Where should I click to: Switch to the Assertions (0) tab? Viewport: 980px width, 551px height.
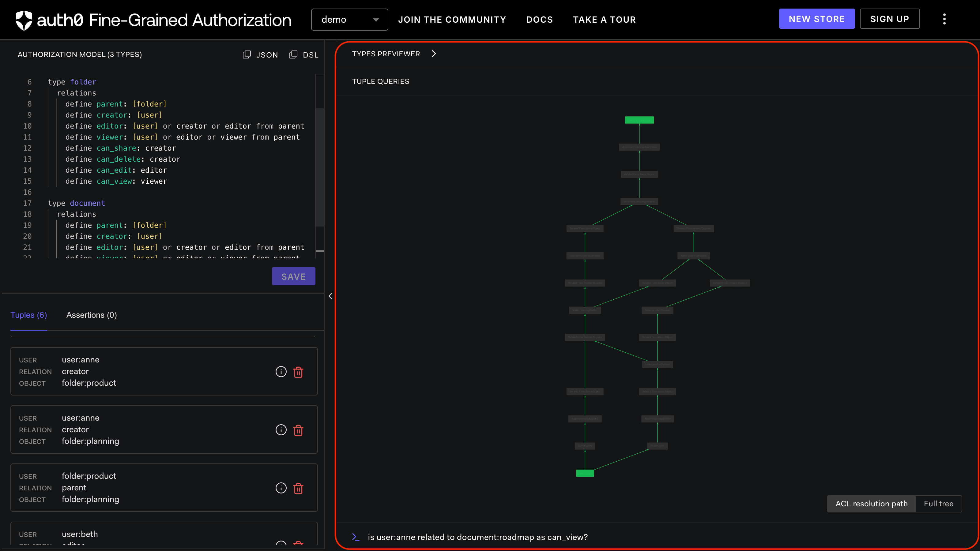coord(91,315)
